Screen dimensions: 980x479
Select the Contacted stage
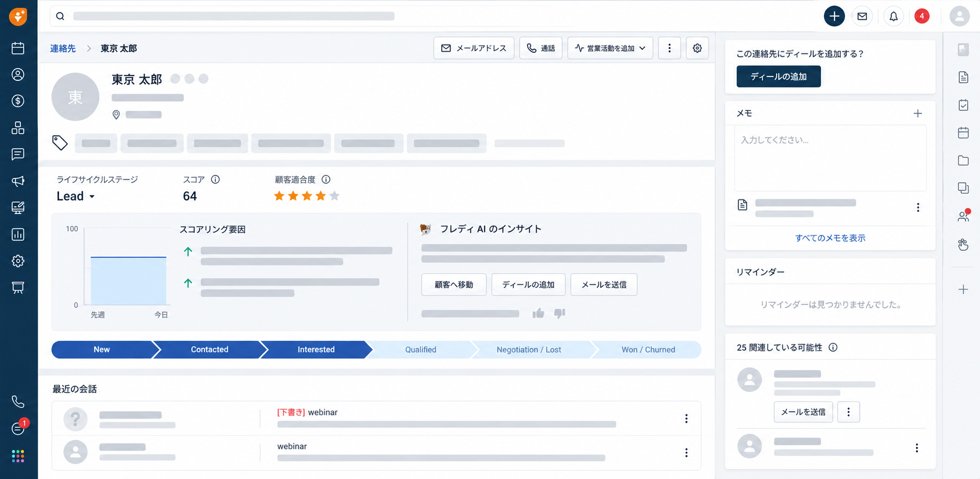[x=209, y=350]
